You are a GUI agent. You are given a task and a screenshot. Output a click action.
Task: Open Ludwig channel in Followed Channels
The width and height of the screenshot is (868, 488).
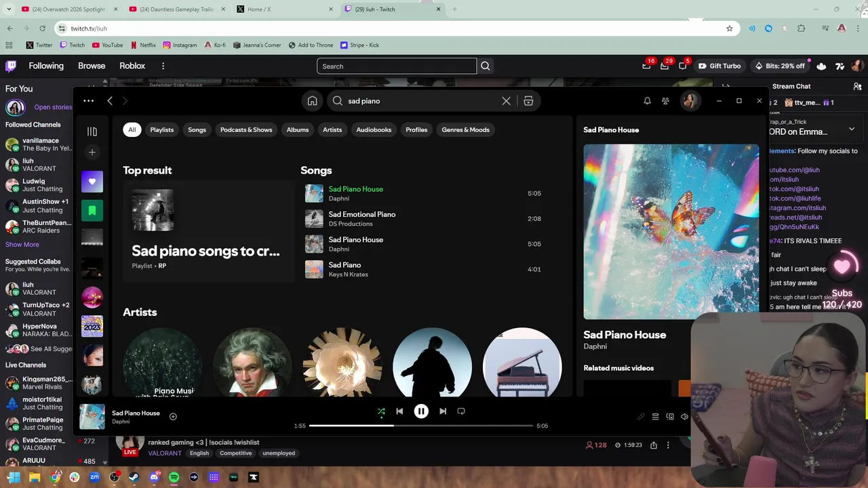(35, 185)
